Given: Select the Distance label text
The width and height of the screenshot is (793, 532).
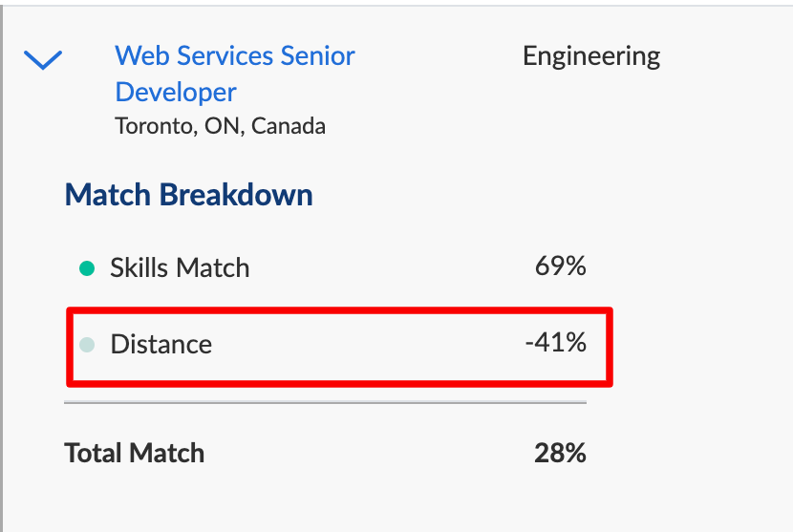Looking at the screenshot, I should (161, 345).
